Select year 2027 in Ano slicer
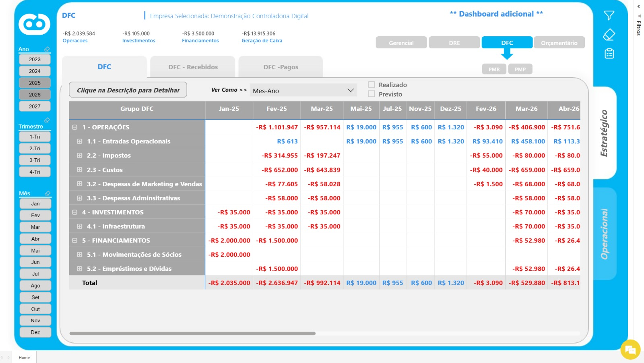Image resolution: width=644 pixels, height=363 pixels. (x=35, y=106)
